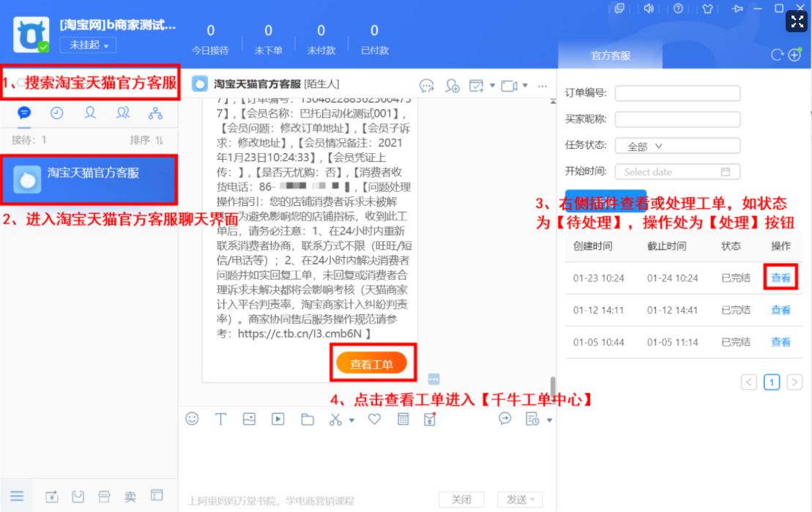The width and height of the screenshot is (812, 512).
Task: Click the 关闭 button below input
Action: click(x=461, y=499)
